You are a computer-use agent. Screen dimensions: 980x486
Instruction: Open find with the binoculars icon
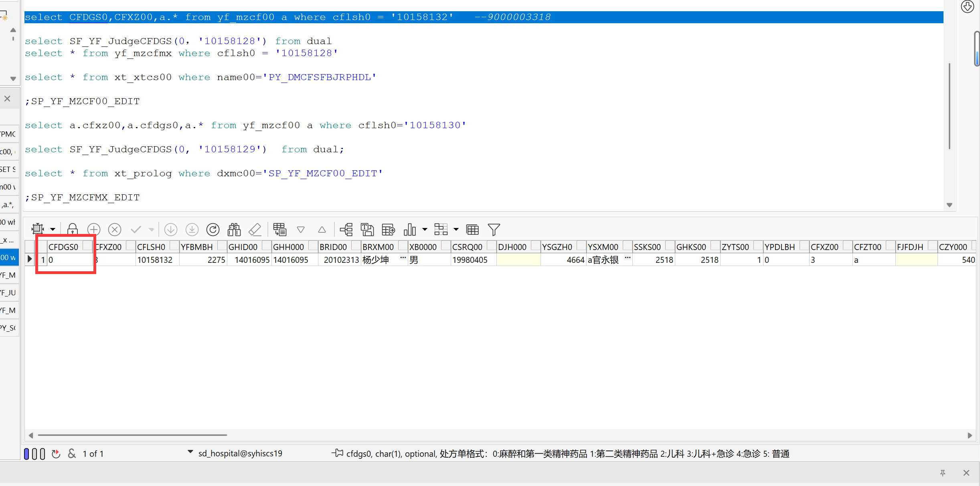[234, 229]
